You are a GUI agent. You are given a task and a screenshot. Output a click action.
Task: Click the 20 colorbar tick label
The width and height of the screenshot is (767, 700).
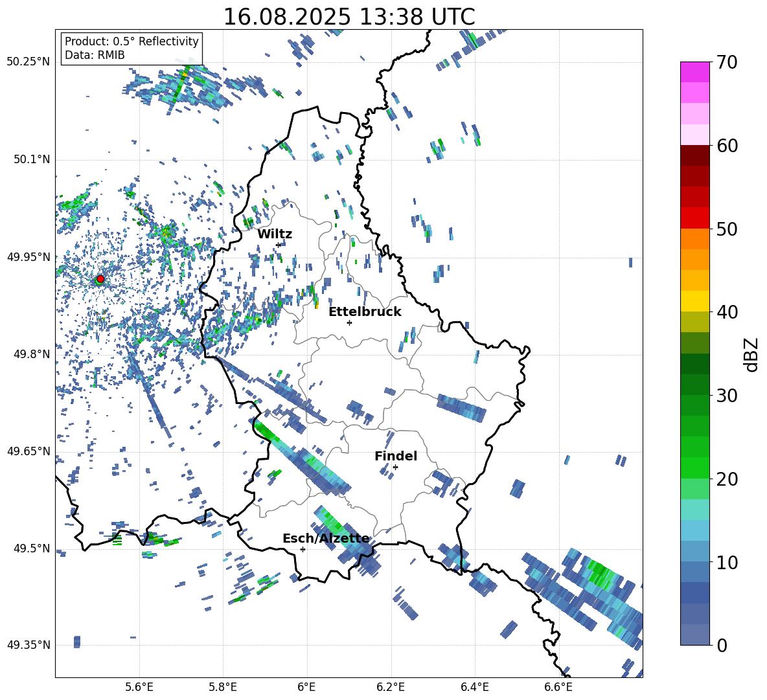coord(727,479)
